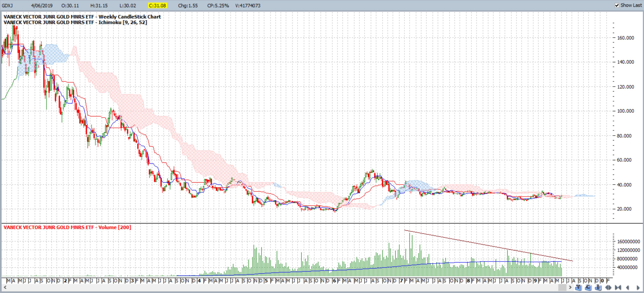This screenshot has width=644, height=293.
Task: Click the blue exclamation mark tool icon
Action: 598,288
